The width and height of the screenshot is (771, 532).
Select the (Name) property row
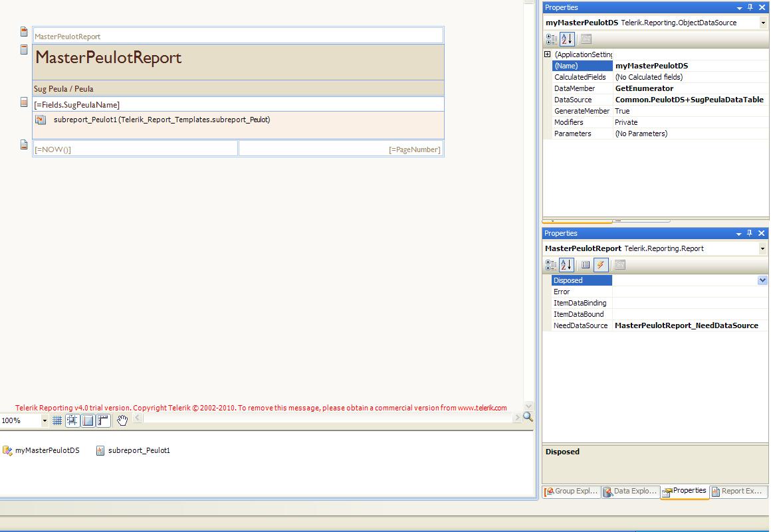coord(660,66)
